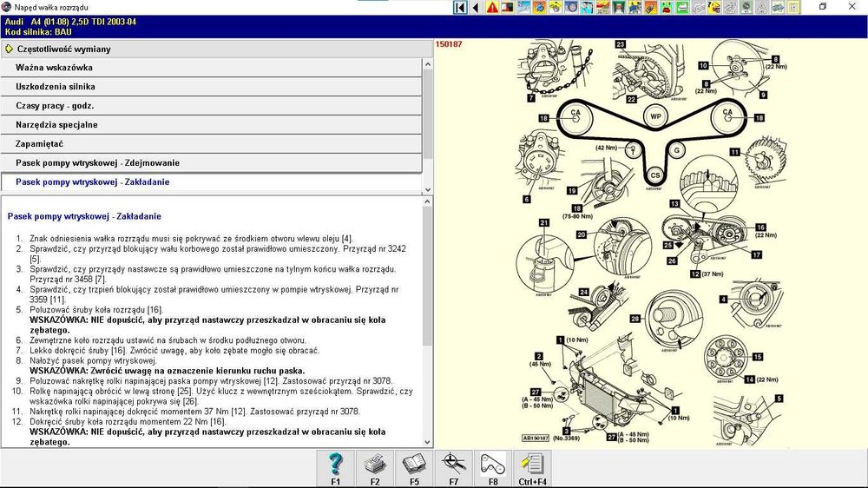Jump to first page with top toolbar icon
The height and width of the screenshot is (488, 868).
461,7
